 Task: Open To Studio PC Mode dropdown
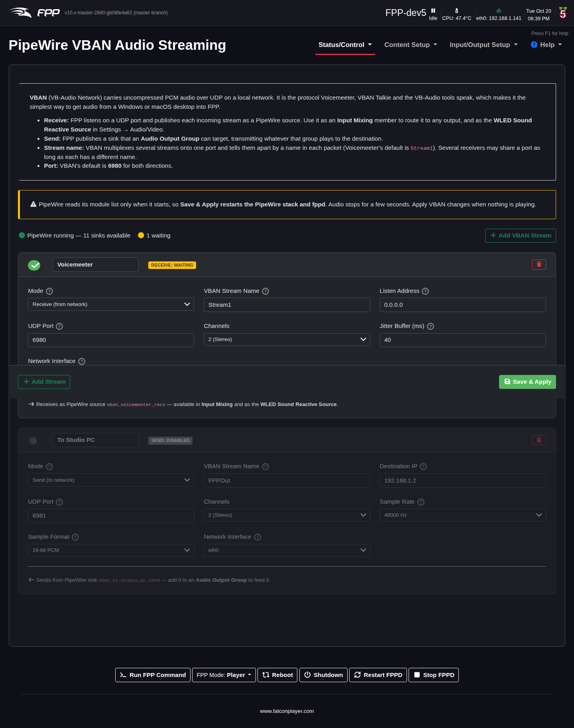point(111,480)
